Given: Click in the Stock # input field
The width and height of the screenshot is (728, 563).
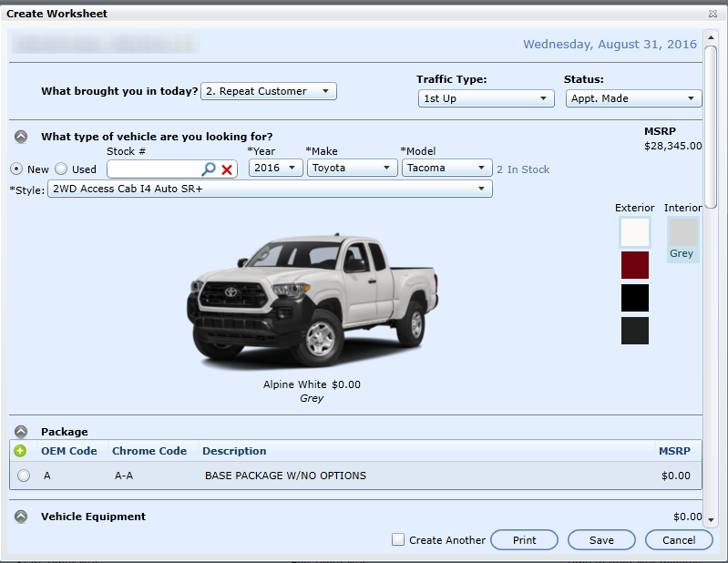Looking at the screenshot, I should coord(155,169).
